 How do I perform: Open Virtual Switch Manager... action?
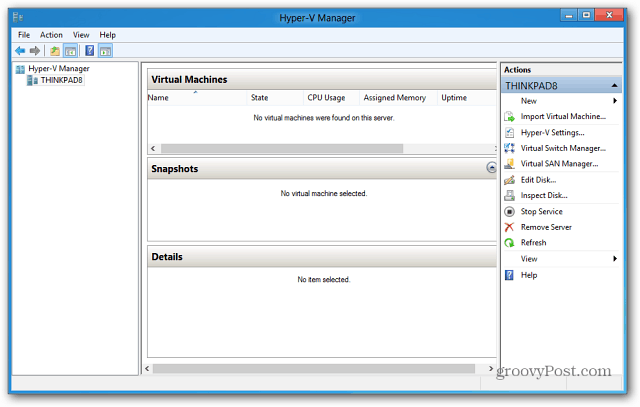click(563, 148)
